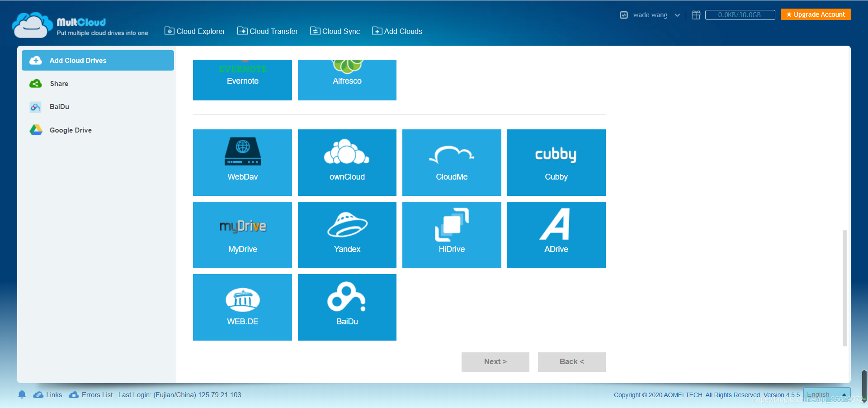Click the user account avatar icon
The width and height of the screenshot is (868, 408).
(x=624, y=15)
